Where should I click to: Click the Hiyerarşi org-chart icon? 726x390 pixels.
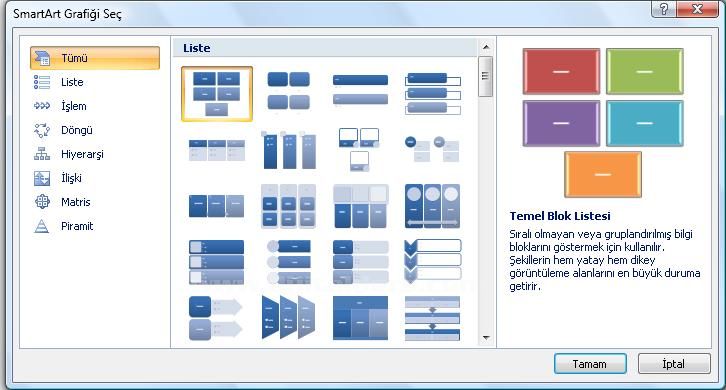pos(42,154)
